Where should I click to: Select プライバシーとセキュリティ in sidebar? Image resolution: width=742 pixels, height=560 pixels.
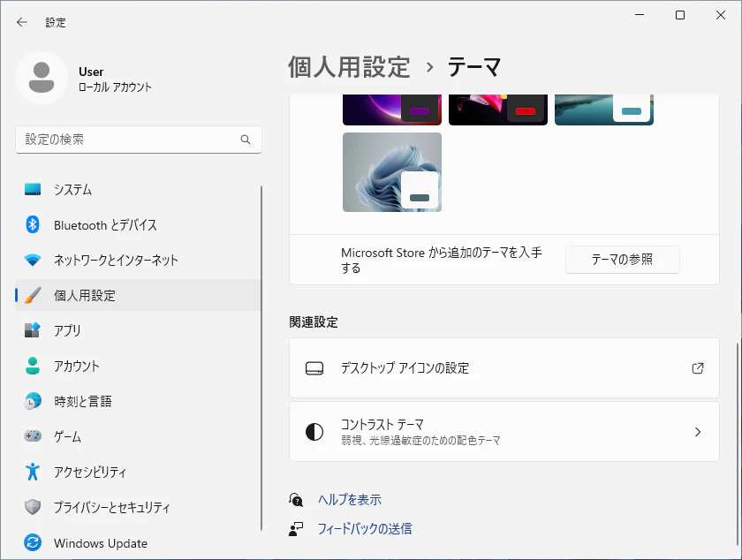(138, 508)
